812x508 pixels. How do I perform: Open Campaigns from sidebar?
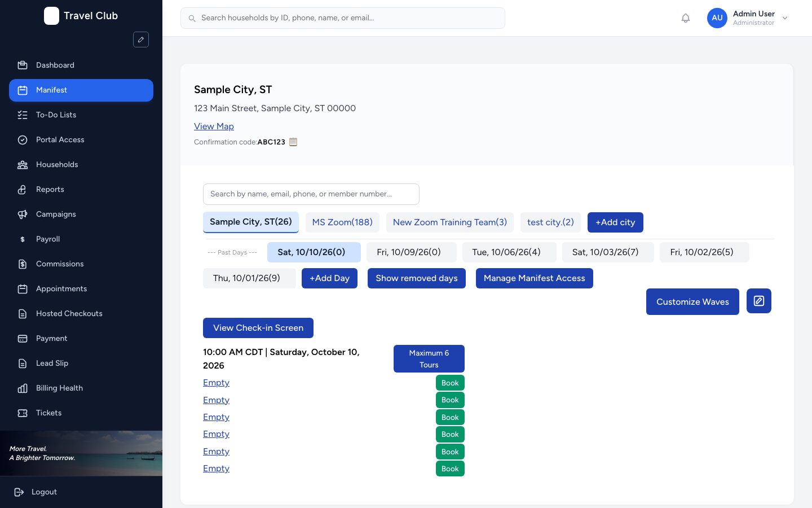(81, 214)
